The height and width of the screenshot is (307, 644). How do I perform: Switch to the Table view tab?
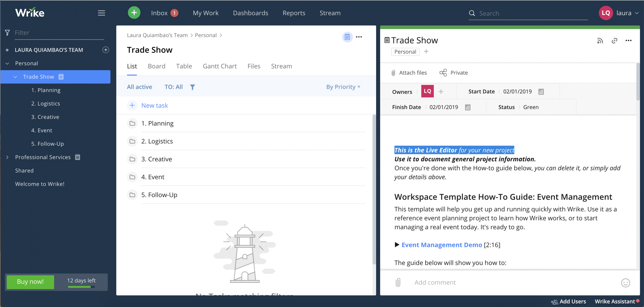pyautogui.click(x=184, y=66)
